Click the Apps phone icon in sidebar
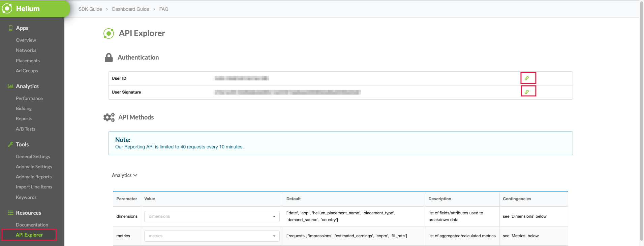The image size is (644, 246). point(10,28)
